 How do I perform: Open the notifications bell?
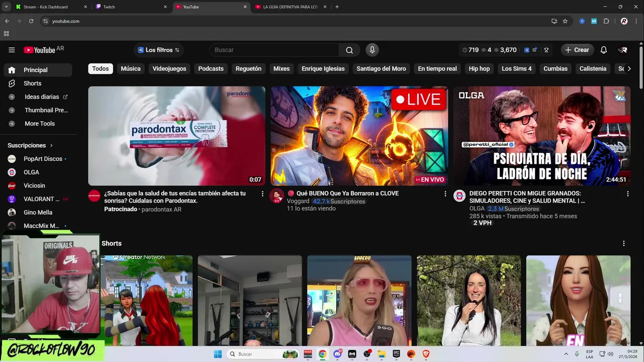[x=604, y=50]
